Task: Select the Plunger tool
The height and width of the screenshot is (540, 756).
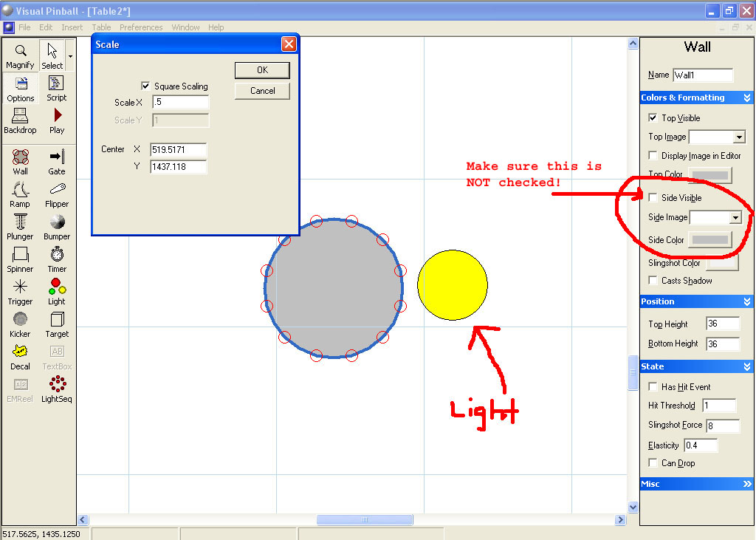Action: [20, 226]
